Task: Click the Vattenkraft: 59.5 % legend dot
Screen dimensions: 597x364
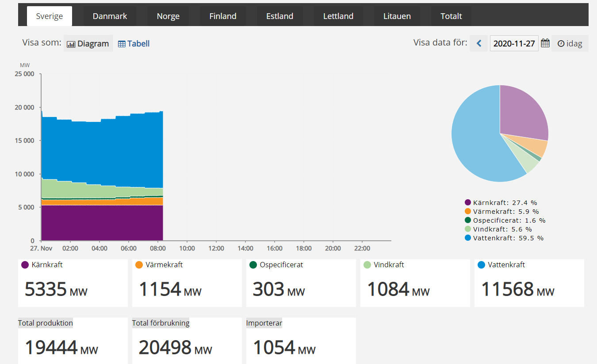Action: [x=468, y=238]
